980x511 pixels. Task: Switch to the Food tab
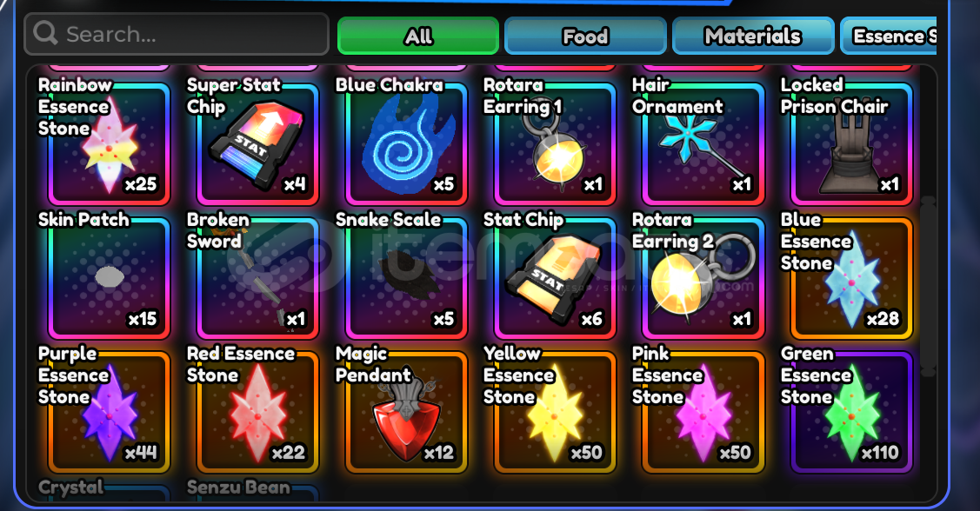(x=585, y=36)
